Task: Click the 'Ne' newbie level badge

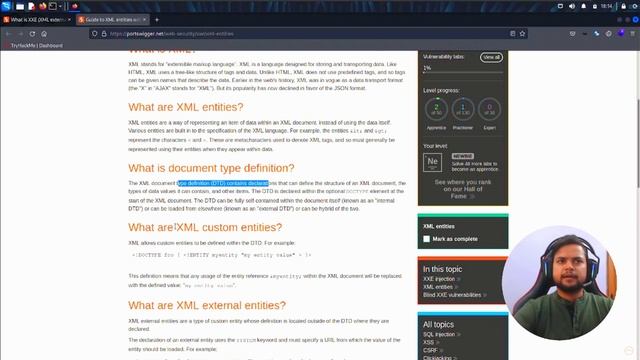Action: coord(432,162)
